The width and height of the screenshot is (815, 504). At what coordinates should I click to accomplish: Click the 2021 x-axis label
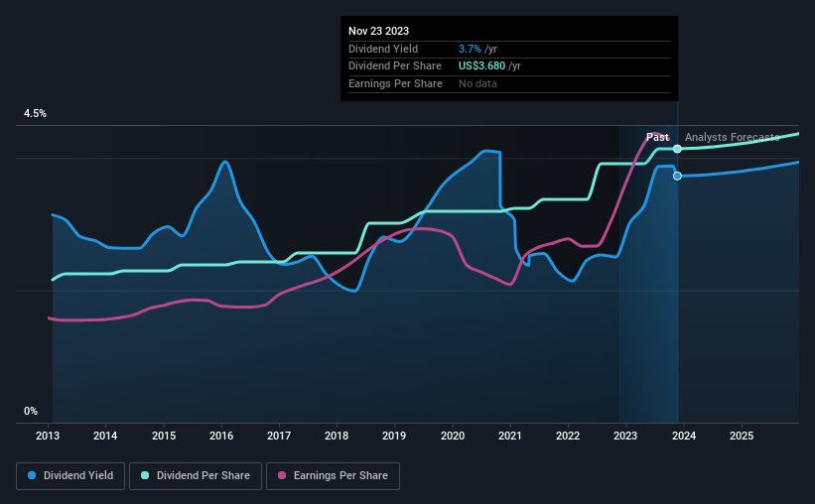pyautogui.click(x=510, y=436)
